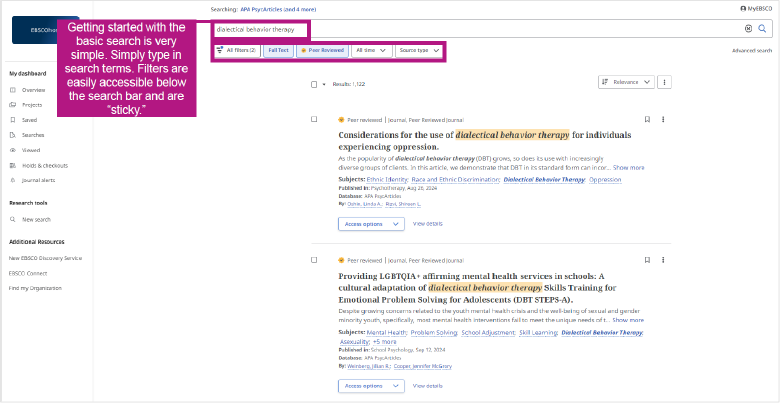780x403 pixels.
Task: Open Searches in My dashboard
Action: (x=33, y=135)
